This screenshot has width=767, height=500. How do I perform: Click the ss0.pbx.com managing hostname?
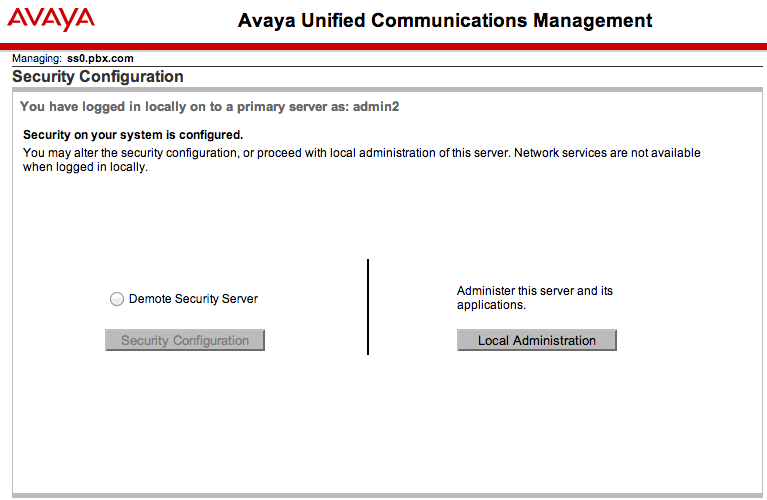tap(100, 58)
